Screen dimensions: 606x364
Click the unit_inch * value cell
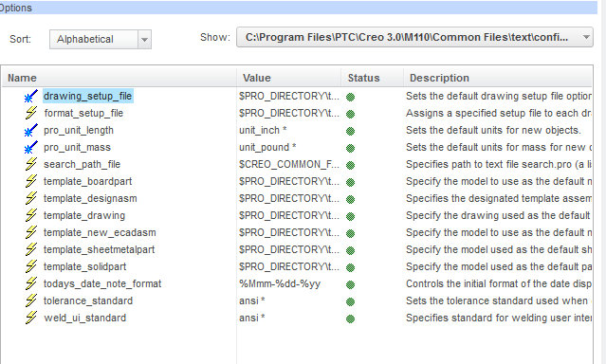[263, 130]
